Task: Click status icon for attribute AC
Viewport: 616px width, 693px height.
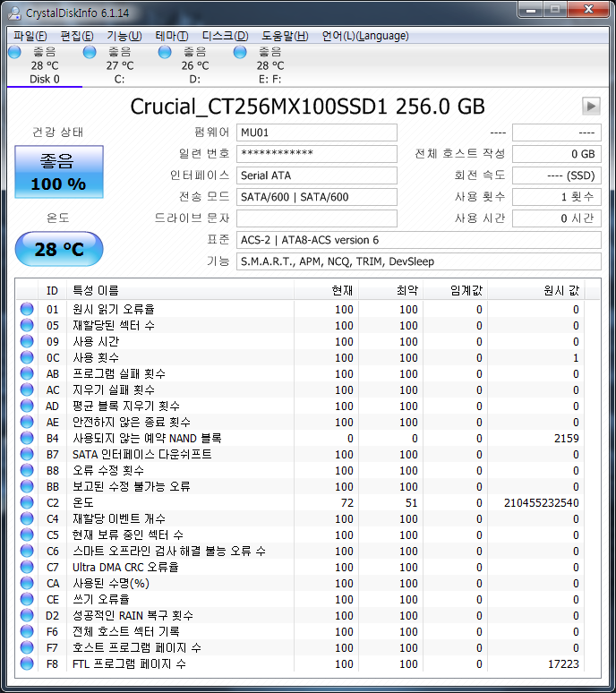Action: (x=27, y=389)
